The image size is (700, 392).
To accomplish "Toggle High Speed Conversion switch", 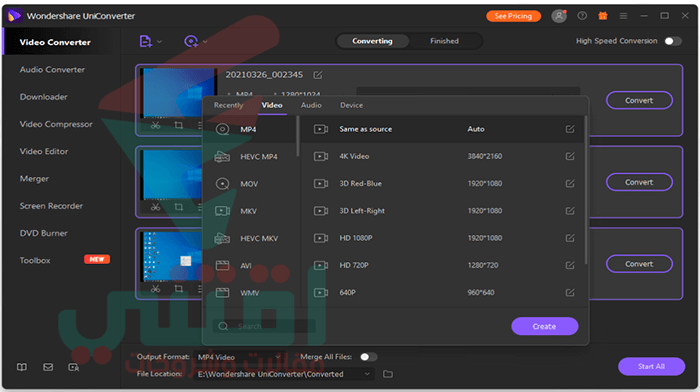I will click(x=673, y=41).
